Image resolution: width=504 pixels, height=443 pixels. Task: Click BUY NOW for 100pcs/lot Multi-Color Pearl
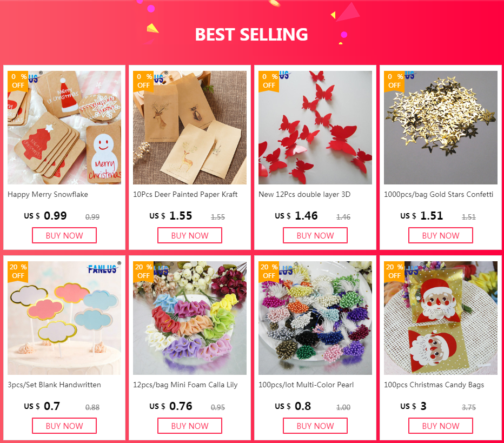315,426
